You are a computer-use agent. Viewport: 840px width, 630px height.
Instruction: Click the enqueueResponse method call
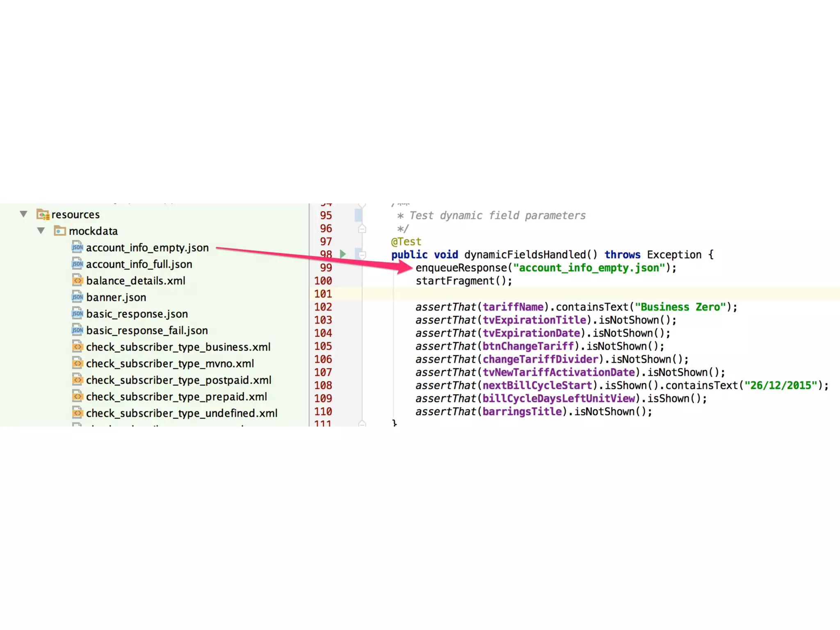461,268
